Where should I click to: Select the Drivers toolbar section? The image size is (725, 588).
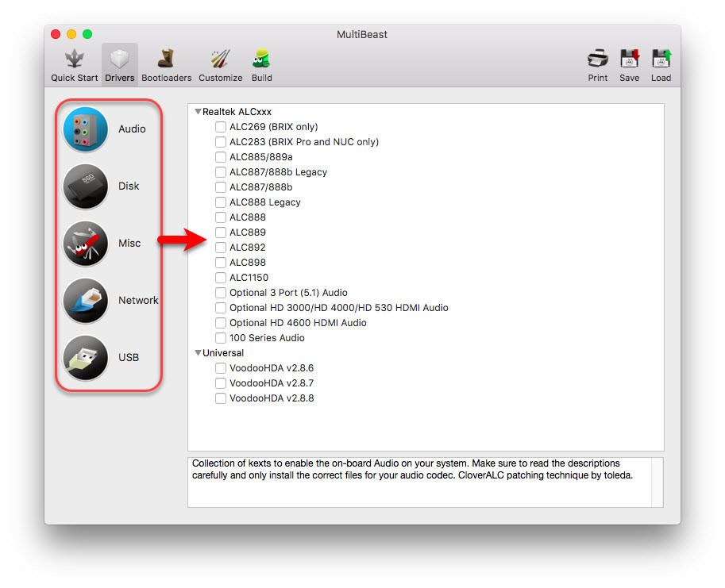point(120,64)
